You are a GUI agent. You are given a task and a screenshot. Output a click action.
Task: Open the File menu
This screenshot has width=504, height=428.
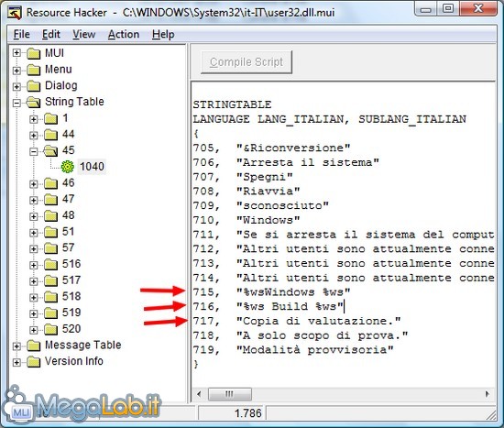(x=22, y=34)
